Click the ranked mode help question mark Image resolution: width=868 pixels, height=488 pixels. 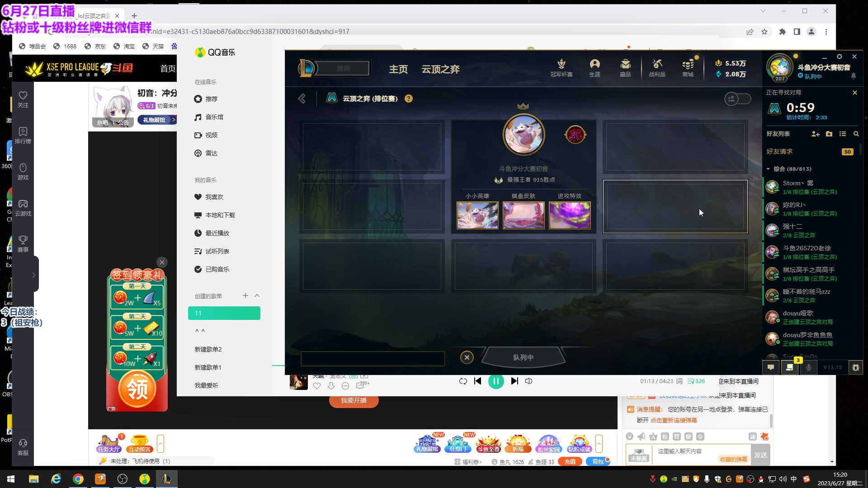tap(409, 99)
